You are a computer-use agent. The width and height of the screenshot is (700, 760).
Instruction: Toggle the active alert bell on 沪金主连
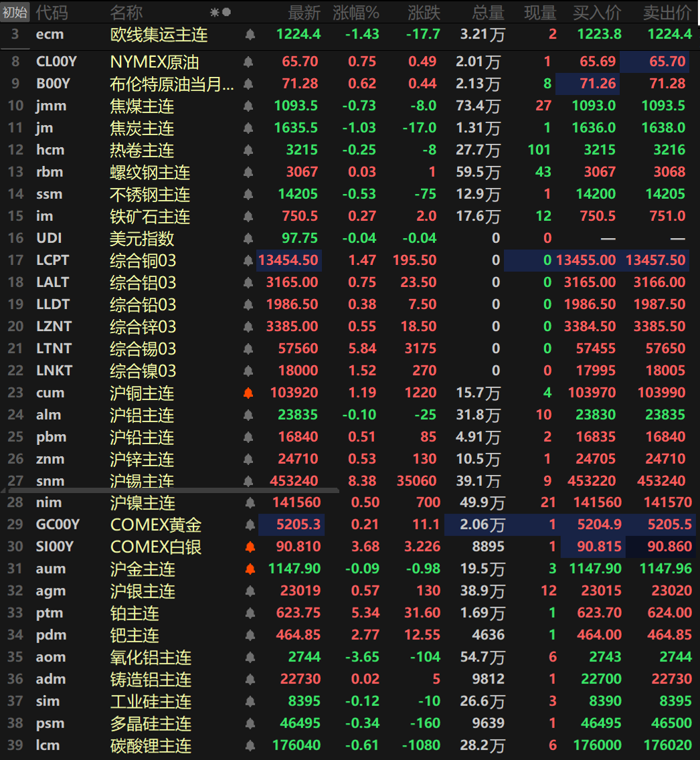coord(250,569)
